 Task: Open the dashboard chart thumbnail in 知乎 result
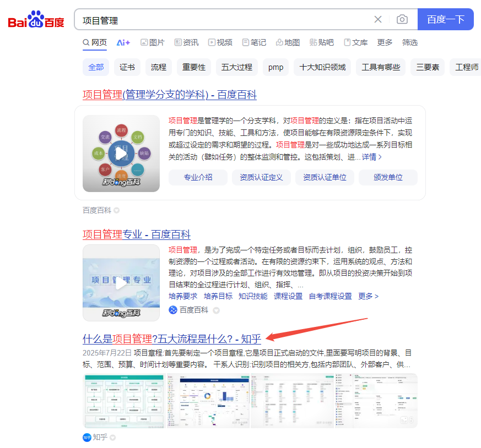pos(209,401)
